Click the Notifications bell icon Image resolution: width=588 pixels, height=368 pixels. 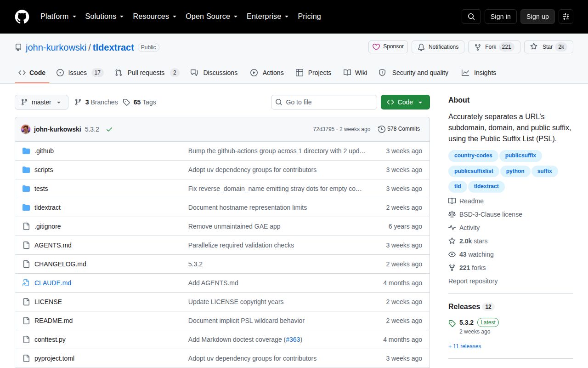(421, 47)
